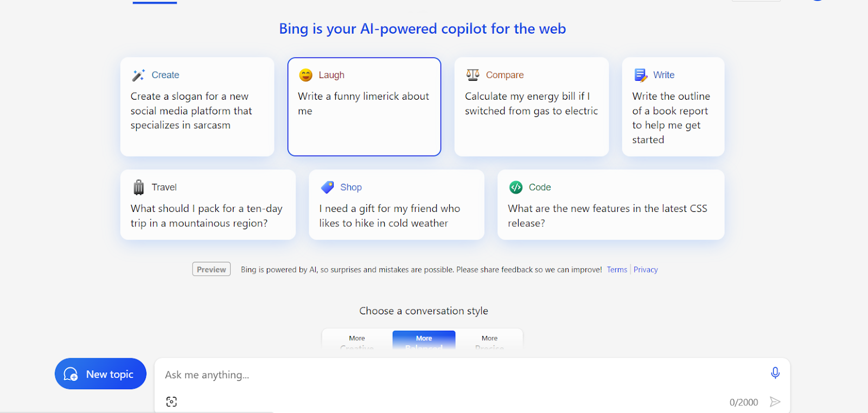The image size is (868, 413).
Task: Click the Preview badge
Action: [211, 269]
